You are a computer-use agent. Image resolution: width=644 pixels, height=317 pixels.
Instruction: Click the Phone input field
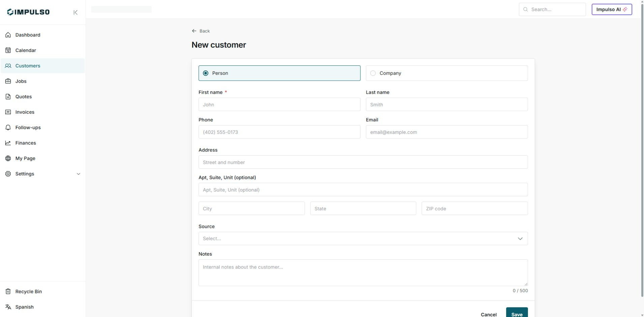click(280, 132)
